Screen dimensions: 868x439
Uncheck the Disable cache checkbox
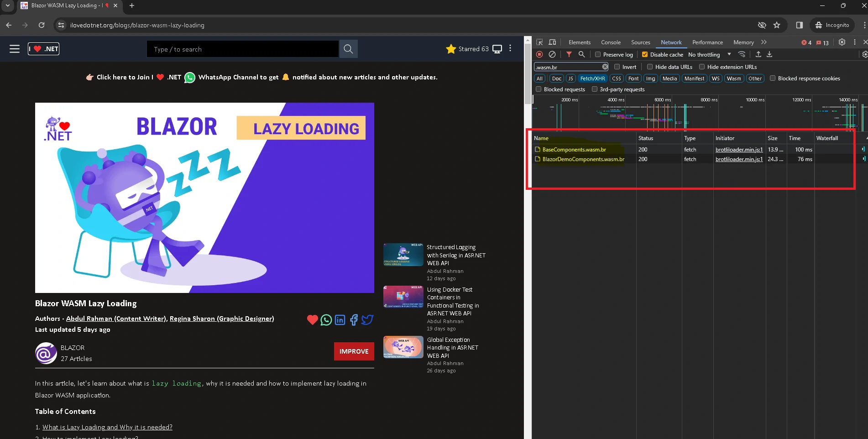[645, 54]
